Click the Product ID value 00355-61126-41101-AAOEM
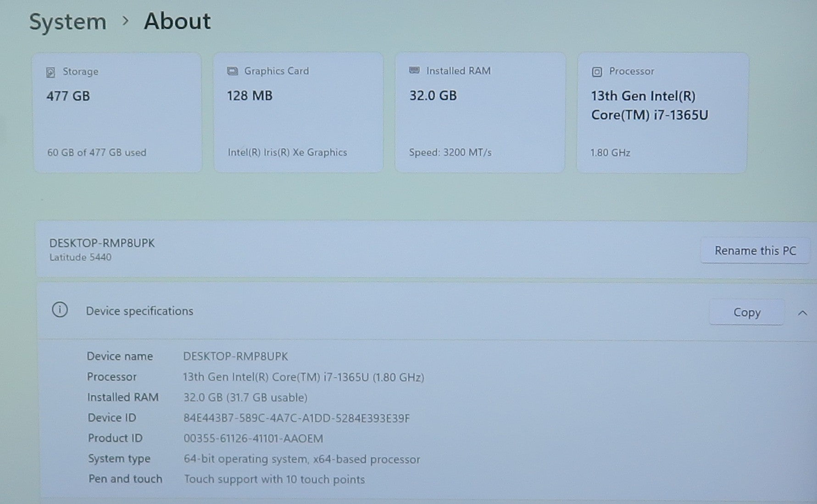817x504 pixels. 253,438
